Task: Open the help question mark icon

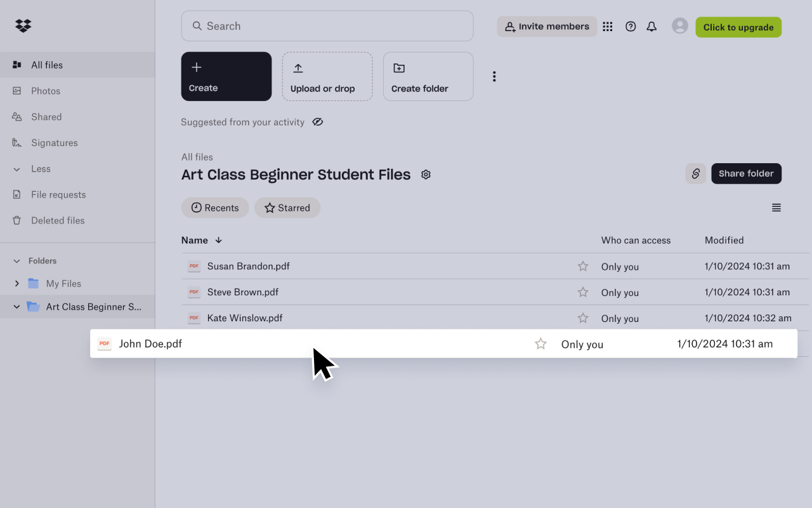Action: click(631, 27)
